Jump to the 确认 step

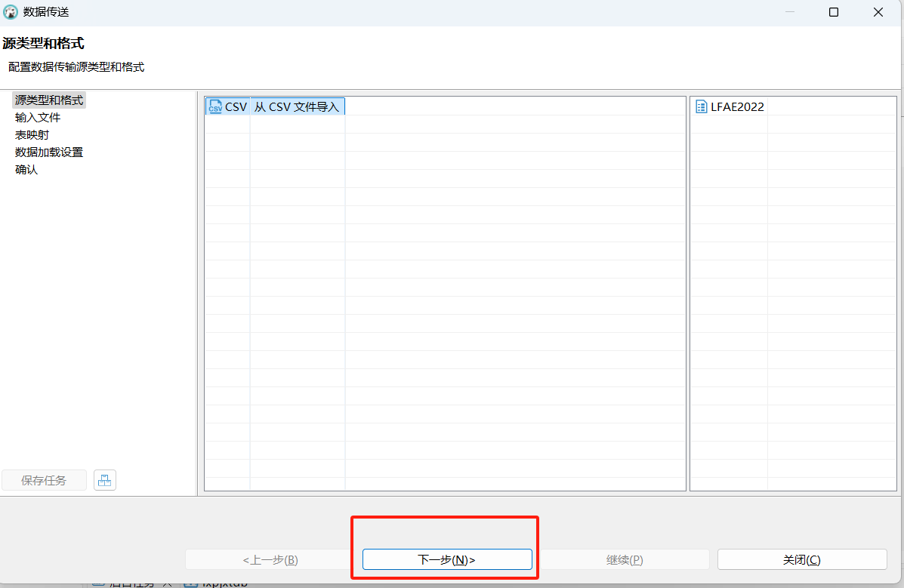tap(26, 170)
